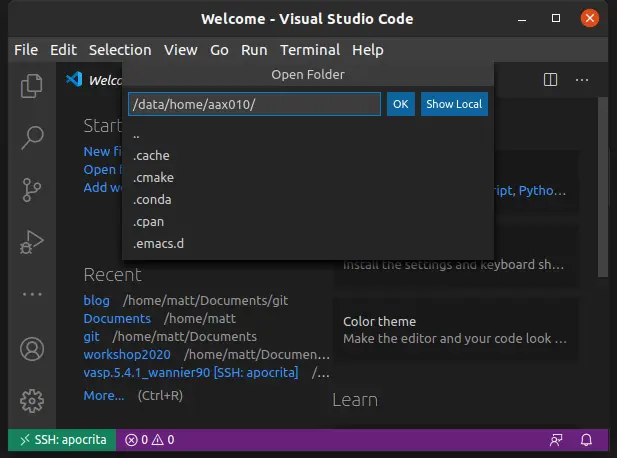Open the Run and Debug view icon

31,242
